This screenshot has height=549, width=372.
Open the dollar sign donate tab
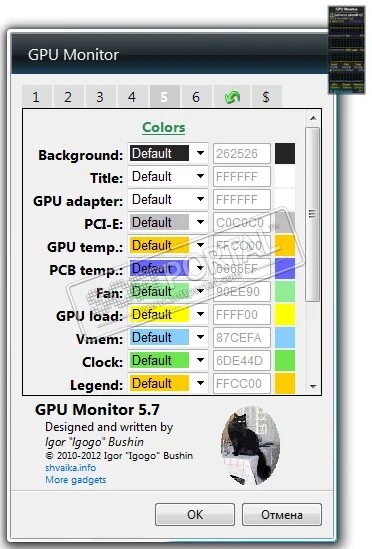[266, 97]
